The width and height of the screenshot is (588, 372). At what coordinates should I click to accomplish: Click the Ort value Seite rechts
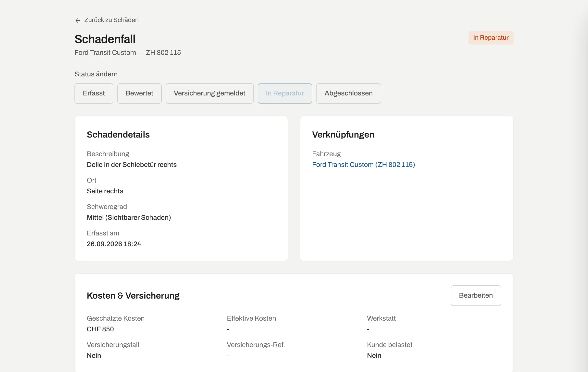tap(105, 191)
